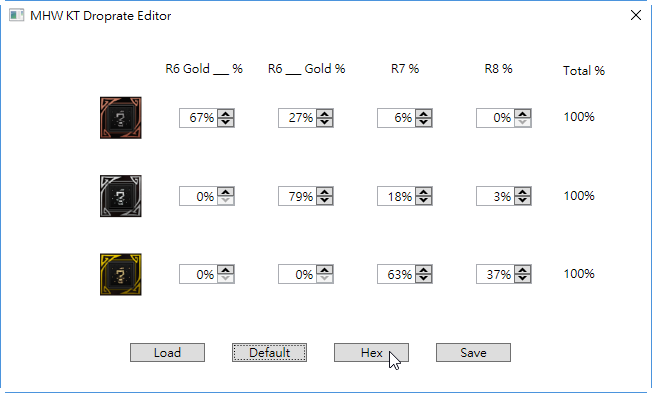Click the 'R7 %' column header
Viewport: 652px width, 393px height.
[405, 69]
